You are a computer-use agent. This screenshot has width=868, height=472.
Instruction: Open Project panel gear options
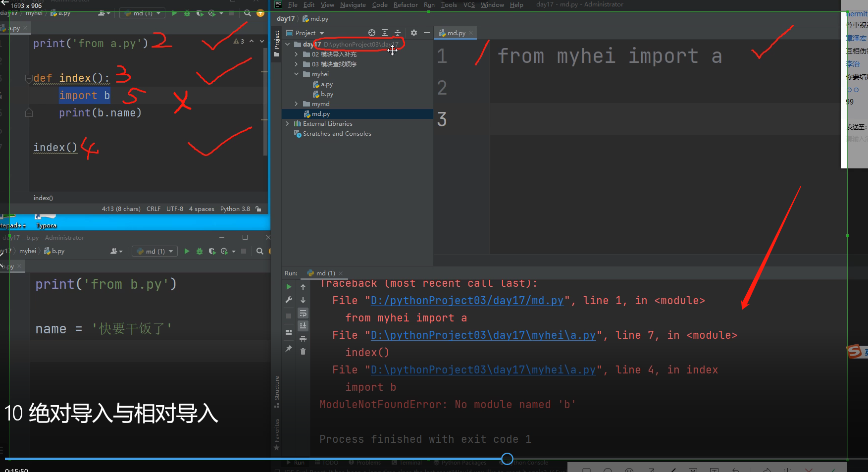click(x=414, y=33)
